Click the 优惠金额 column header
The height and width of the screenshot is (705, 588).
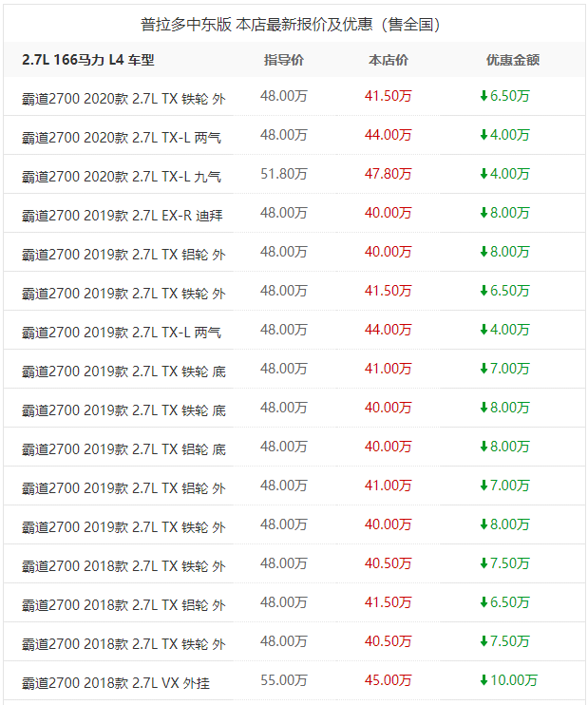pos(512,60)
